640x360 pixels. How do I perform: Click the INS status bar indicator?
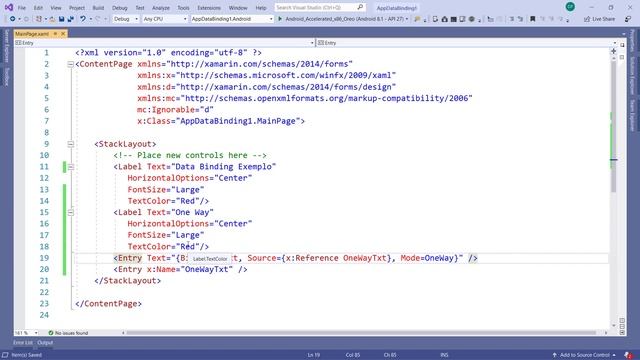444,355
